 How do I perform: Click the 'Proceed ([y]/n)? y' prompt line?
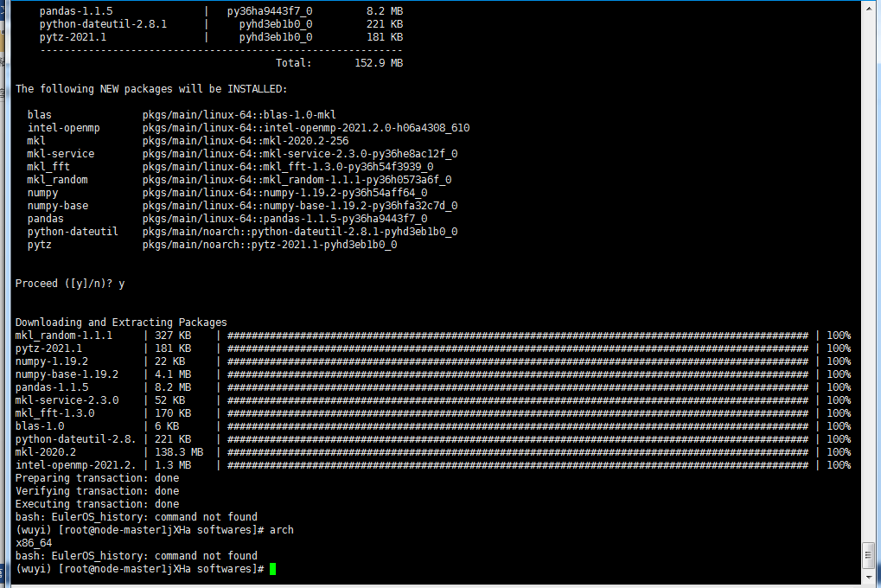pos(70,284)
